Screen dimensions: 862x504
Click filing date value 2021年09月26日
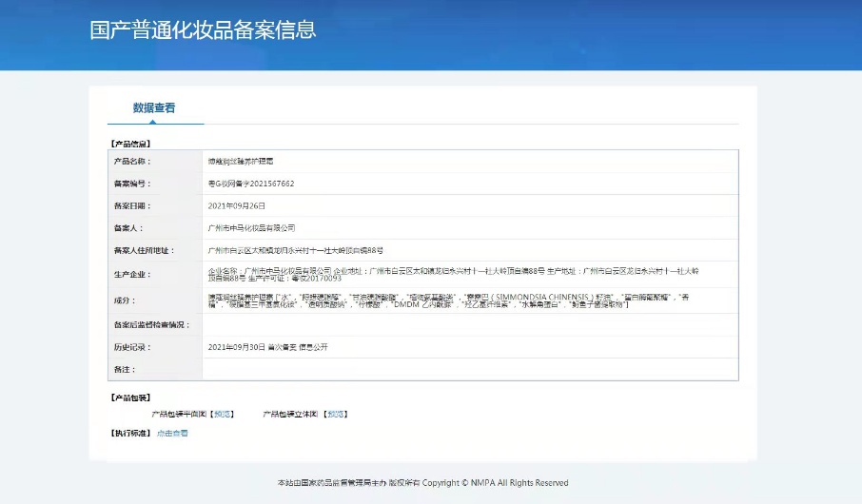(x=236, y=205)
